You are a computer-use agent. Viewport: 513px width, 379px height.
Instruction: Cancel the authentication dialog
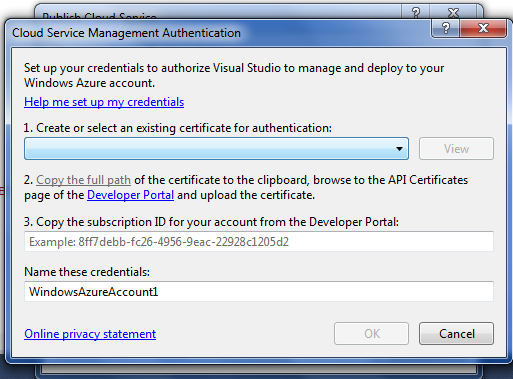point(456,333)
